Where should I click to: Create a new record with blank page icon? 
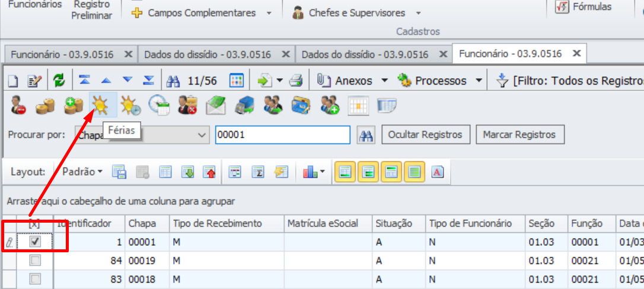click(13, 81)
